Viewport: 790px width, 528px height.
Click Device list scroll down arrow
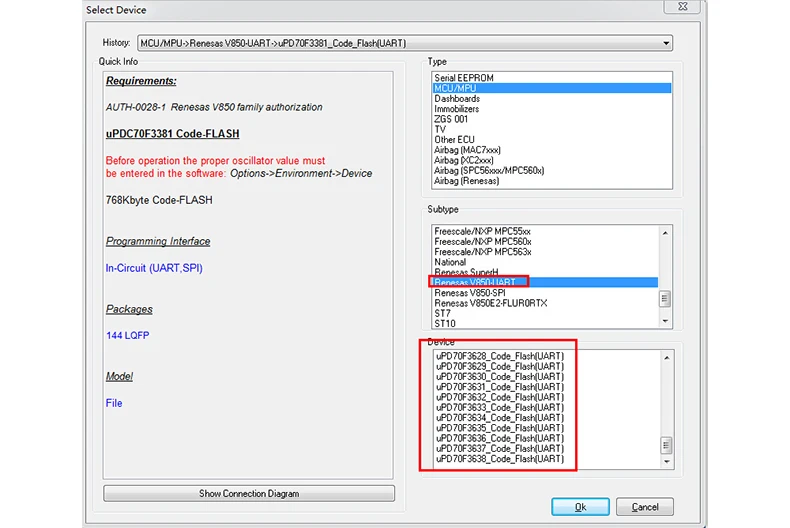point(666,461)
